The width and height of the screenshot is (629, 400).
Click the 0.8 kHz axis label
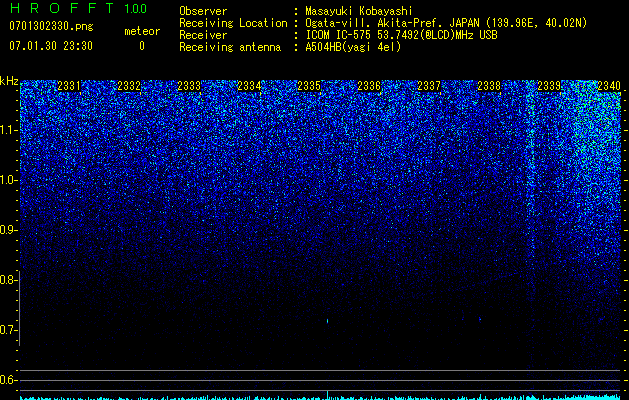(8, 280)
